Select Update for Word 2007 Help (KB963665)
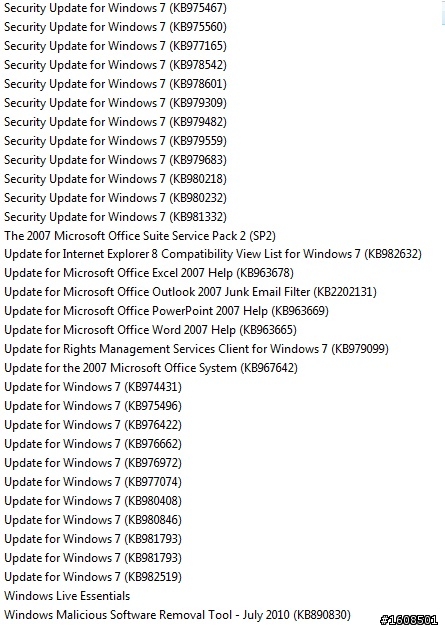 pos(151,330)
